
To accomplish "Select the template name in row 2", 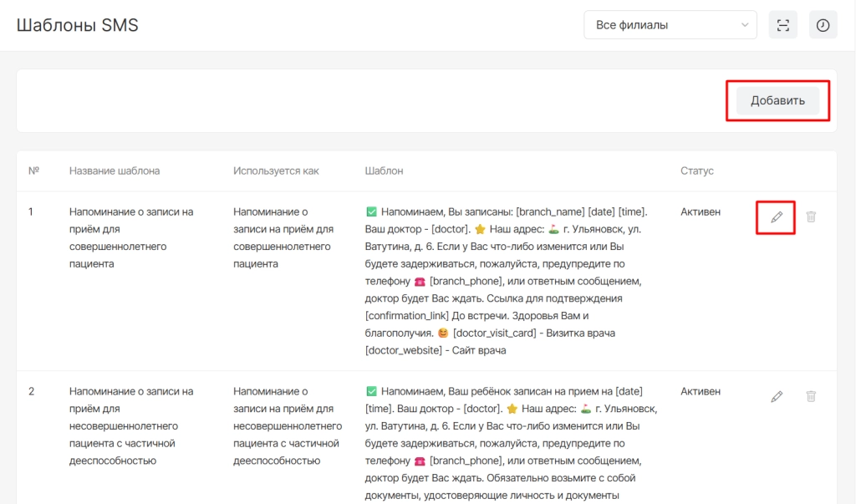I will 130,425.
